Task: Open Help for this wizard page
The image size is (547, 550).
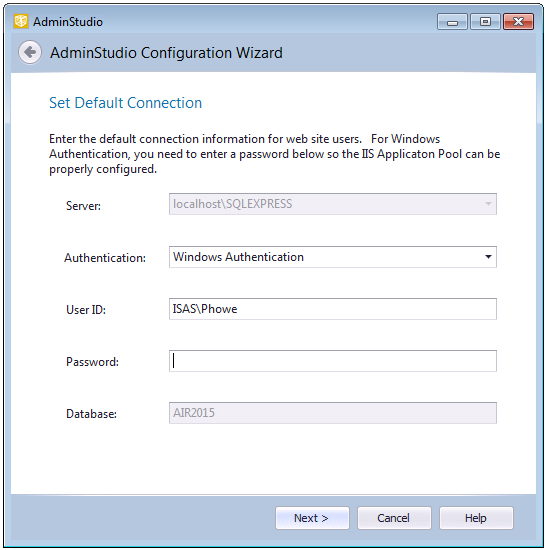Action: tap(476, 518)
